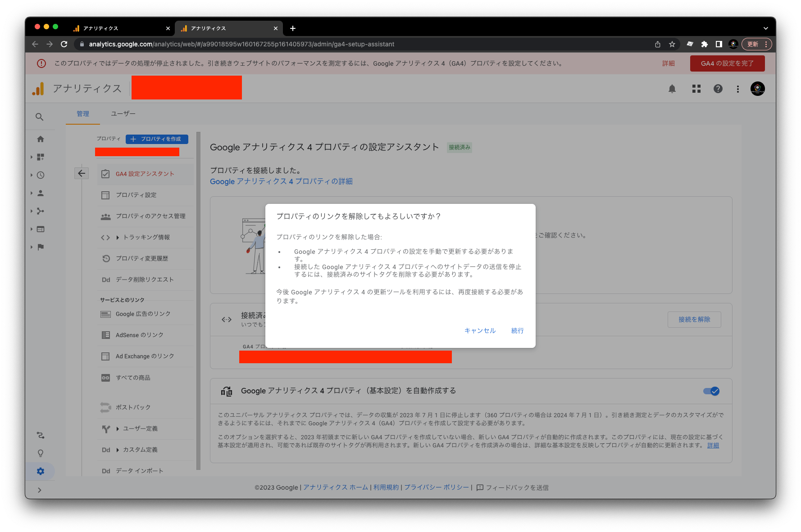Open データ削除リクエスト menu item
801x532 pixels.
tap(145, 280)
